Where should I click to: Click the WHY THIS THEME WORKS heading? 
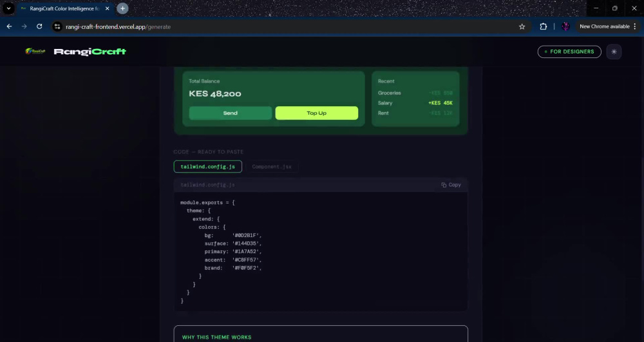[x=216, y=337]
